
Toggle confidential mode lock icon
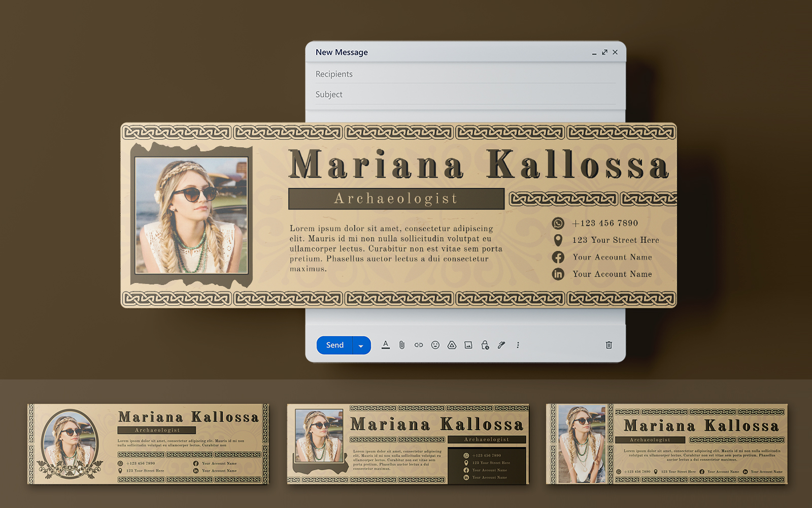pos(485,345)
